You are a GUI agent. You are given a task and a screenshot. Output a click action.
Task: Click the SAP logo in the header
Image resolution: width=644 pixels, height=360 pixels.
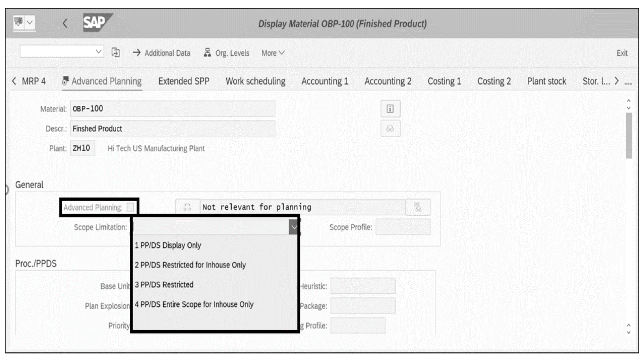click(94, 23)
